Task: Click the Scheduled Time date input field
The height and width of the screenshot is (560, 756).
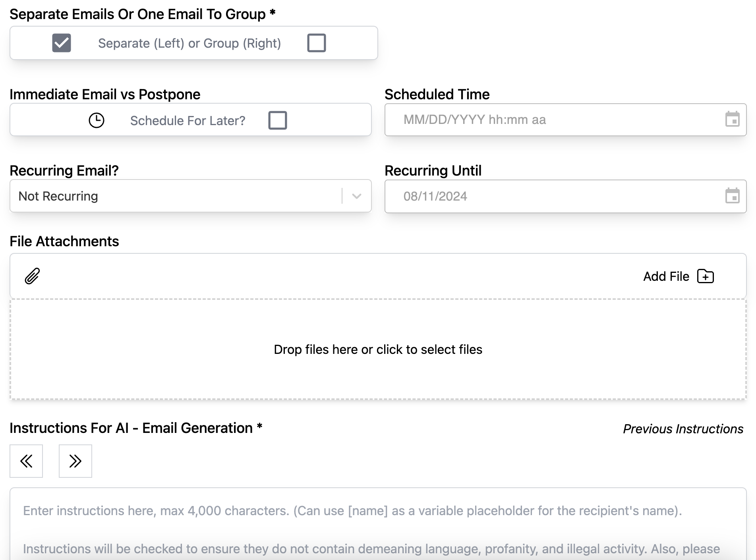Action: pos(556,120)
